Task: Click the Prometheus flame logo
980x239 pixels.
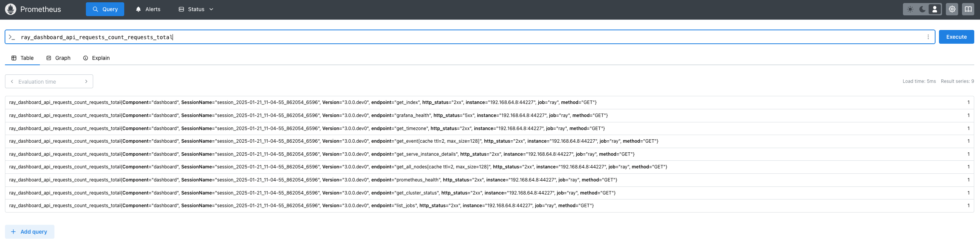Action: (11, 9)
